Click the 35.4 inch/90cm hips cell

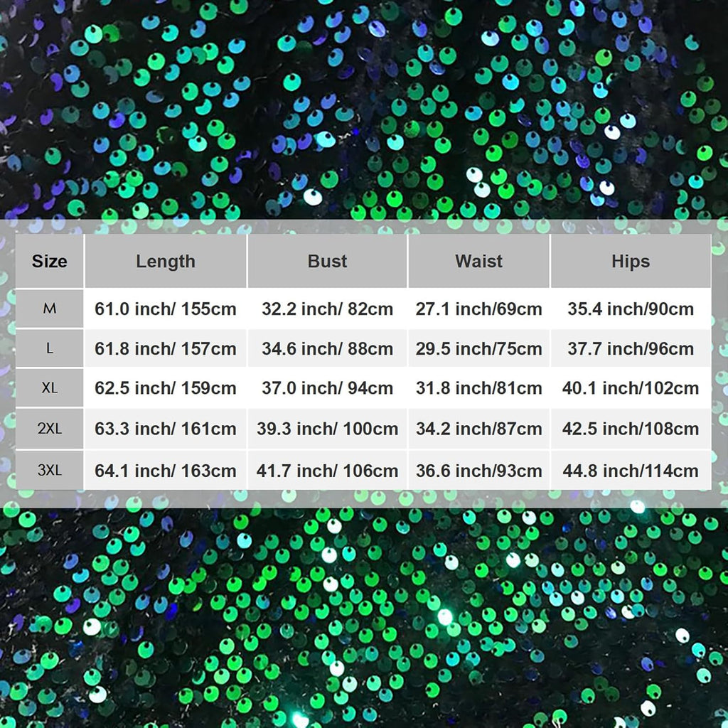[x=631, y=309]
